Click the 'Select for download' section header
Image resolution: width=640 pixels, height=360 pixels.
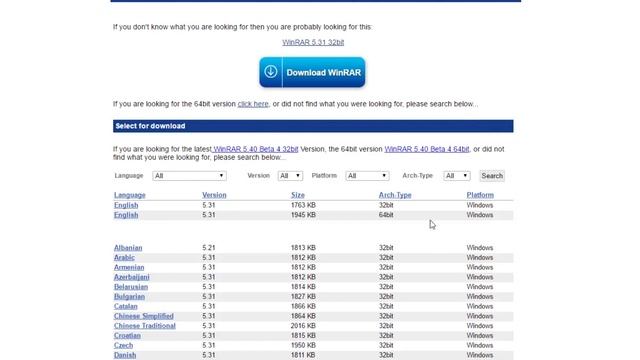point(313,126)
